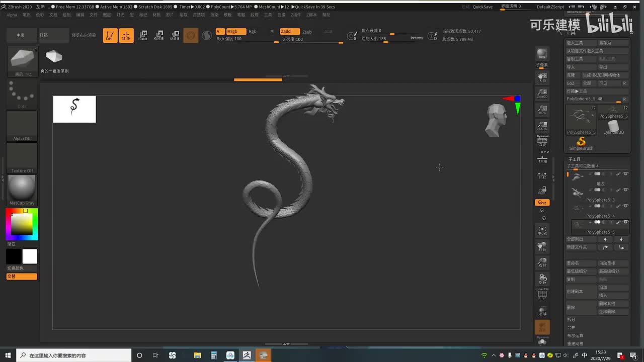Click the AC50% half size icon
The image size is (644, 362).
coord(542,125)
